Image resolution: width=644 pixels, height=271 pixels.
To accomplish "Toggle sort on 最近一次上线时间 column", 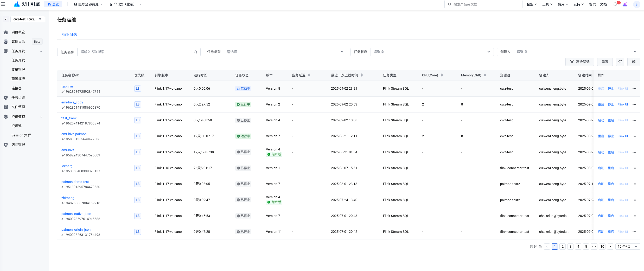I will click(362, 75).
